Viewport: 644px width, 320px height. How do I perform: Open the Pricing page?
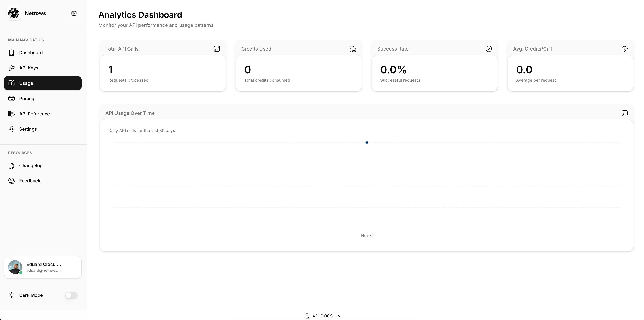[26, 99]
